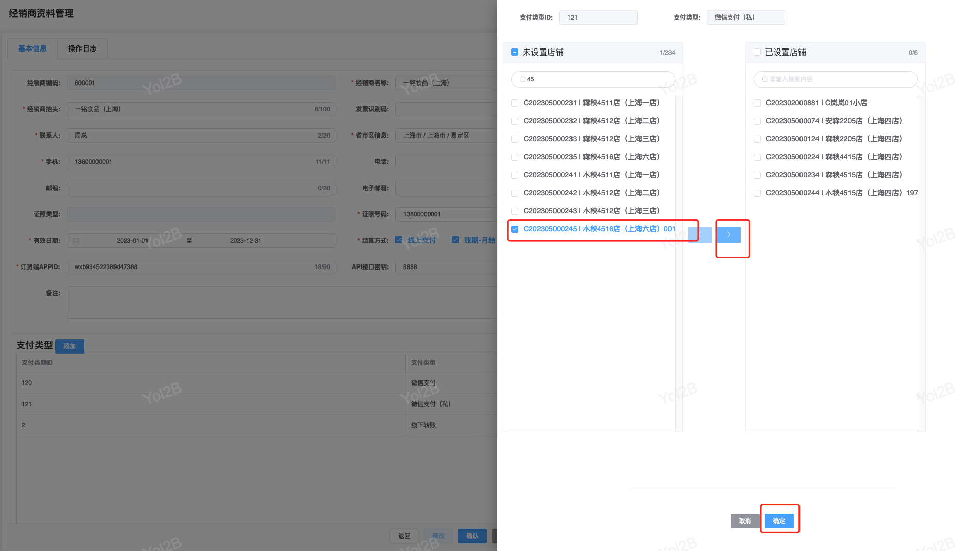Click the 已设置店铺 search input

click(x=836, y=79)
